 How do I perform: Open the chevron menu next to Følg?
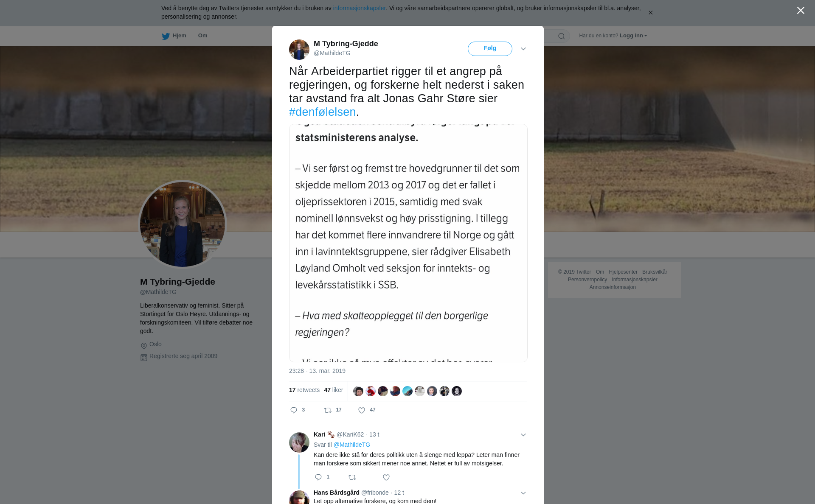point(523,49)
